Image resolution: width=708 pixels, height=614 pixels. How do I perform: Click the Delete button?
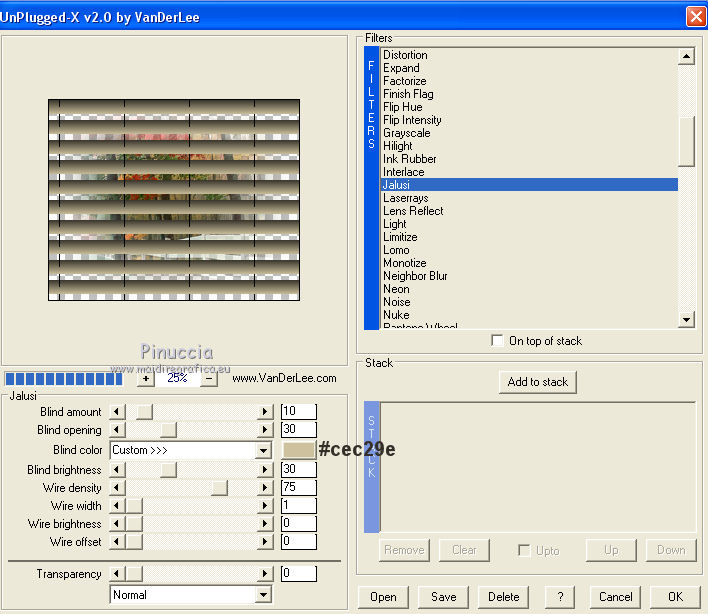pos(503,597)
